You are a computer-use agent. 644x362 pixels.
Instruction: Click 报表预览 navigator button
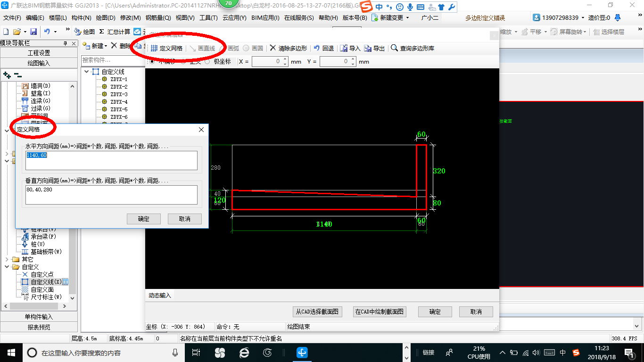click(x=39, y=327)
